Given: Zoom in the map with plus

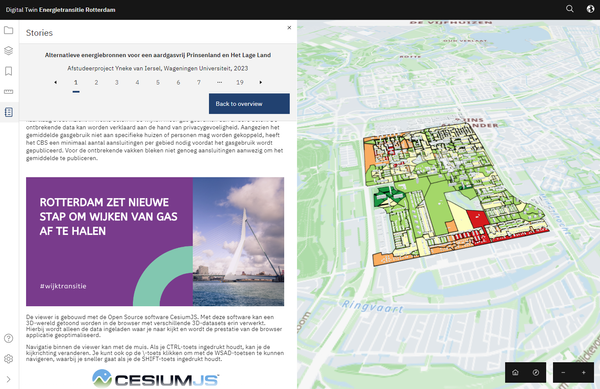Looking at the screenshot, I should coord(584,372).
